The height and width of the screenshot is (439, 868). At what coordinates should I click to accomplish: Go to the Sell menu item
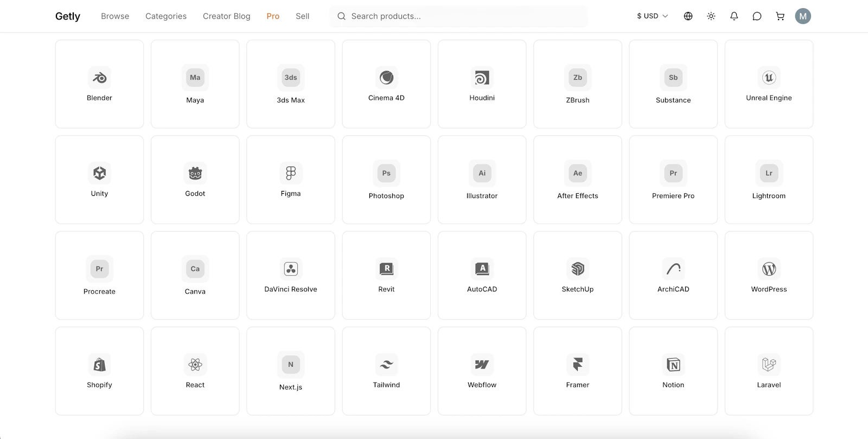coord(303,16)
